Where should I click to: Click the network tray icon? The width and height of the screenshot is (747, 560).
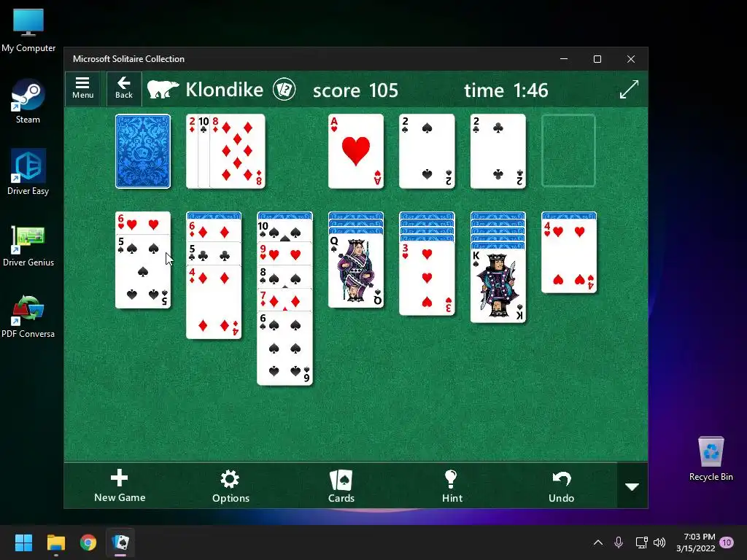tap(641, 542)
